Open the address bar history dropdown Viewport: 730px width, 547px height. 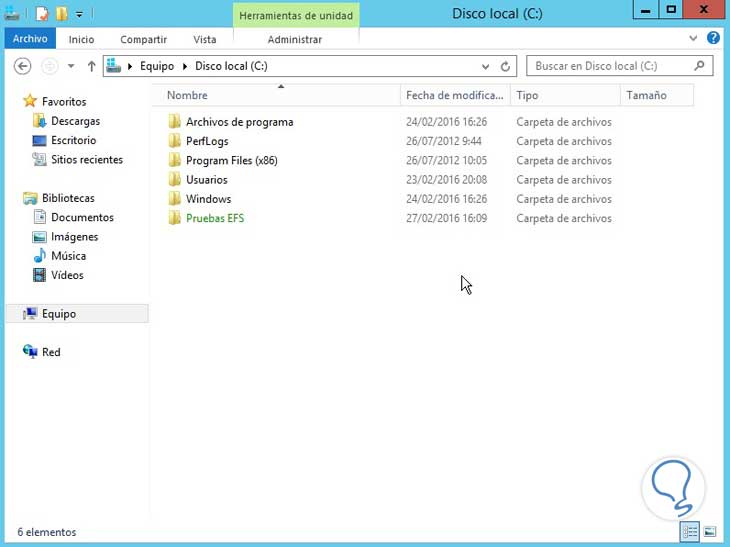click(x=485, y=67)
